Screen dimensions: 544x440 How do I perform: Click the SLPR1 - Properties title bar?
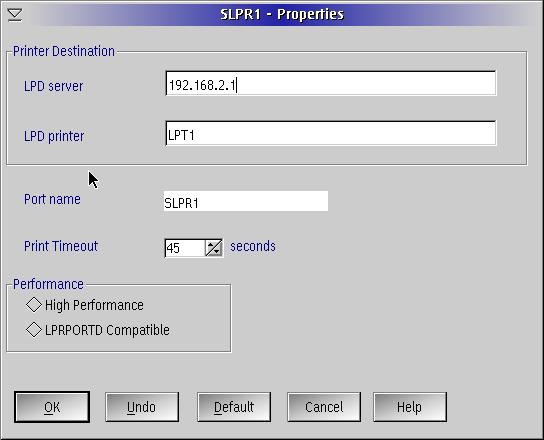pyautogui.click(x=282, y=15)
